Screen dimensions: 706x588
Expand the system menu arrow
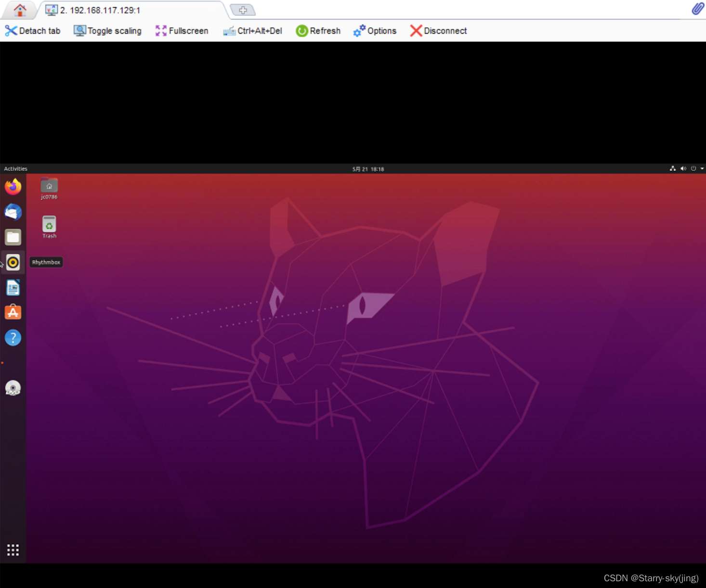point(702,168)
